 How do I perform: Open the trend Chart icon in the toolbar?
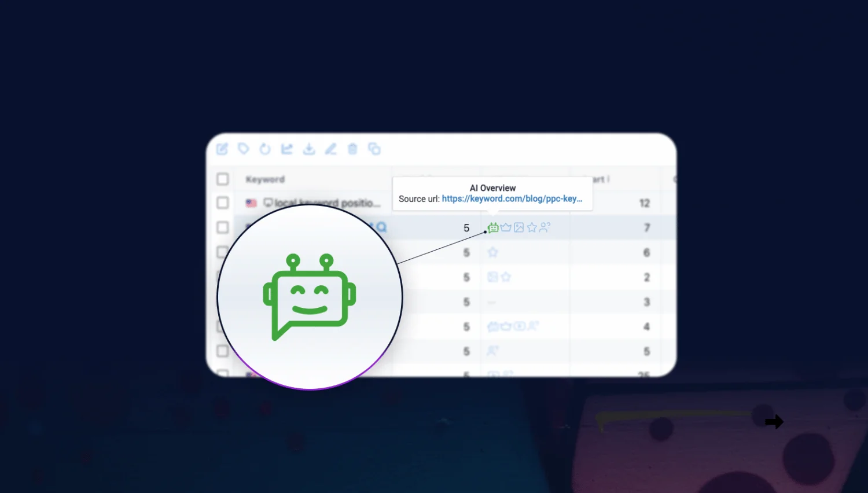pyautogui.click(x=286, y=149)
